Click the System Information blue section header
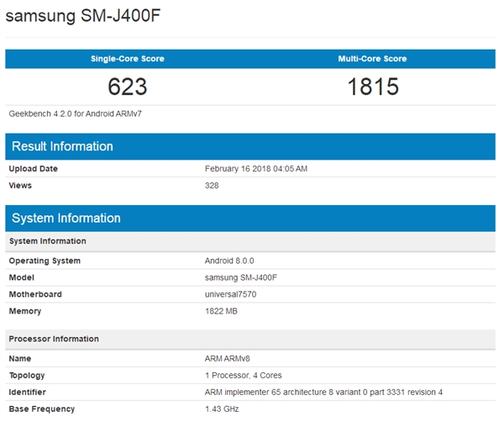 click(66, 219)
